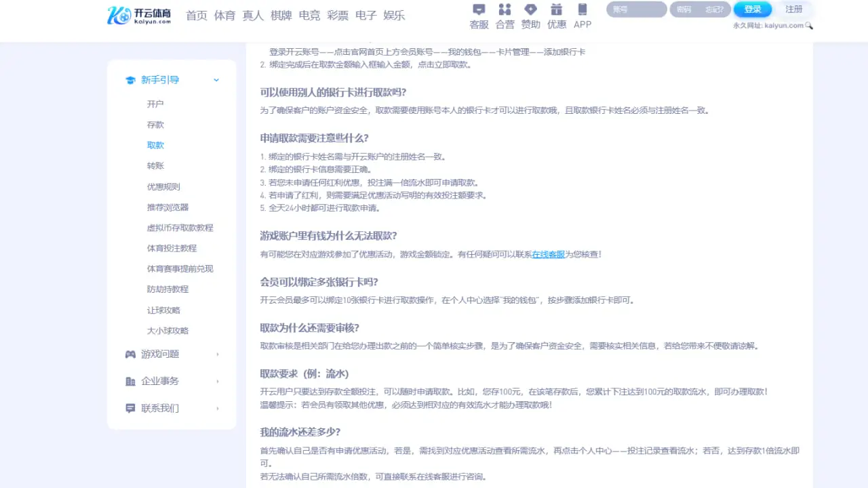Click the 合营 partnership icon
This screenshot has width=868, height=488.
pos(505,15)
